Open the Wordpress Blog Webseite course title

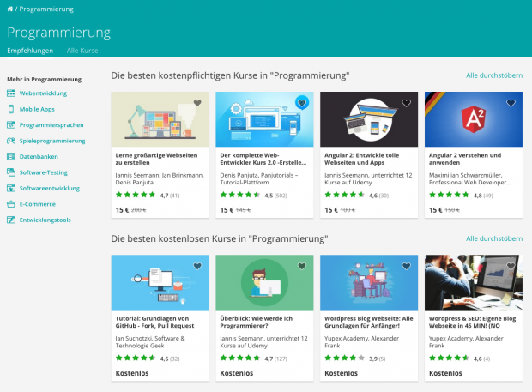pyautogui.click(x=369, y=323)
